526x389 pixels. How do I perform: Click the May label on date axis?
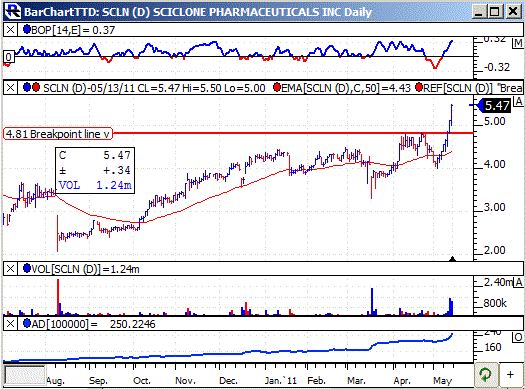[x=442, y=381]
